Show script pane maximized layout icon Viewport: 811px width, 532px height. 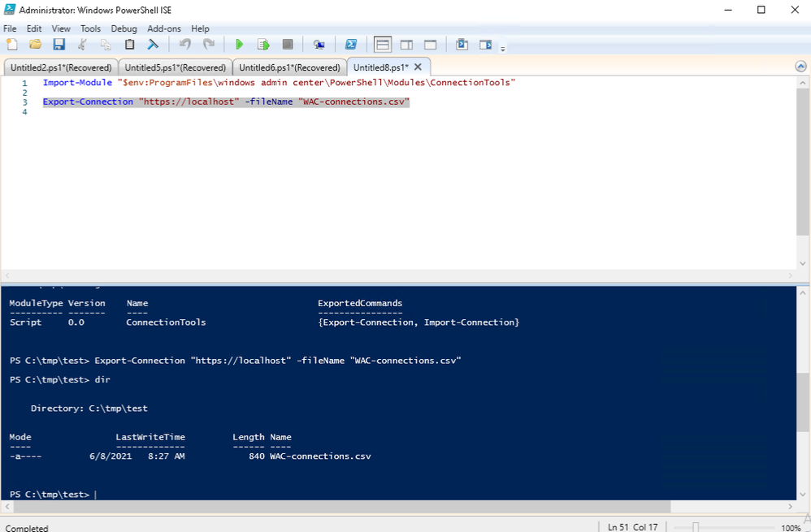pyautogui.click(x=431, y=45)
